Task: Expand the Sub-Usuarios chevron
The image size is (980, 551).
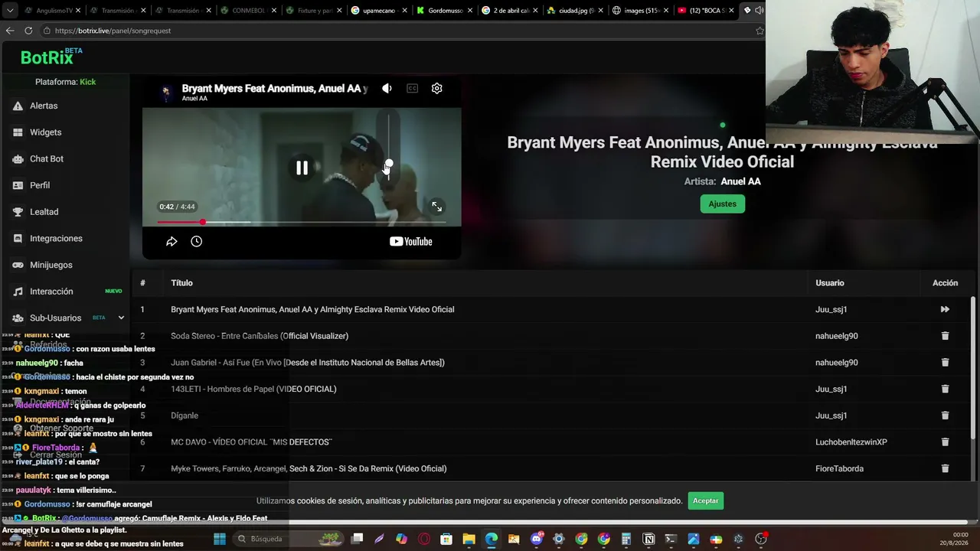Action: [x=121, y=318]
